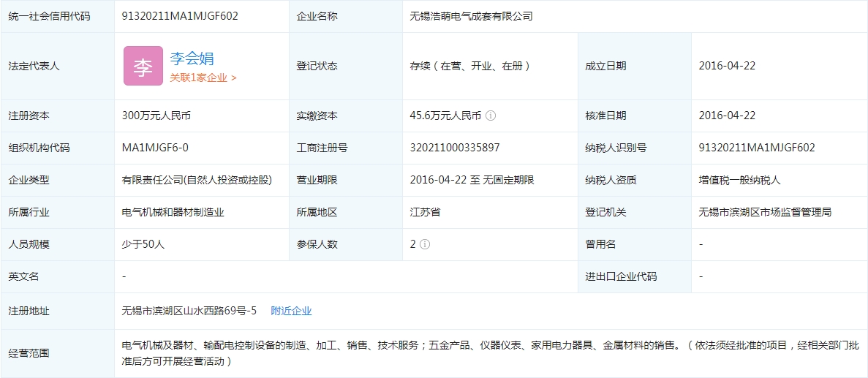Select registered capital 300万元人民币
The image size is (868, 378).
click(156, 116)
